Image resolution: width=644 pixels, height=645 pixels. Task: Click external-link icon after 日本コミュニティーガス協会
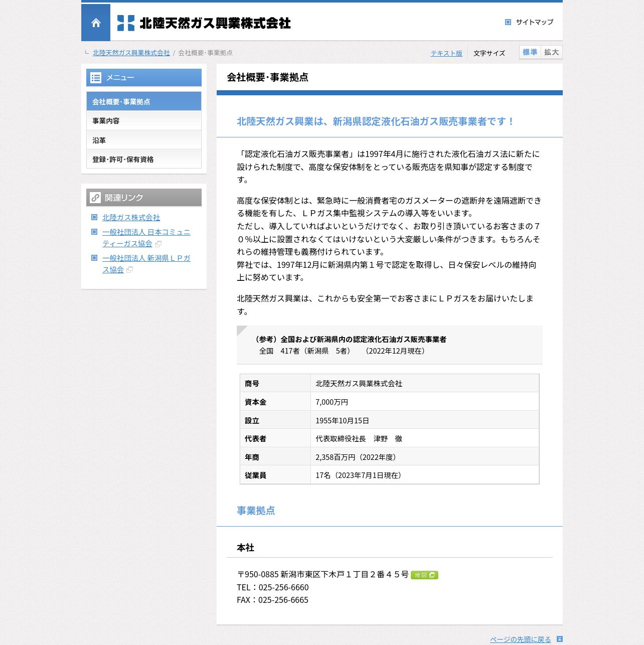(158, 244)
